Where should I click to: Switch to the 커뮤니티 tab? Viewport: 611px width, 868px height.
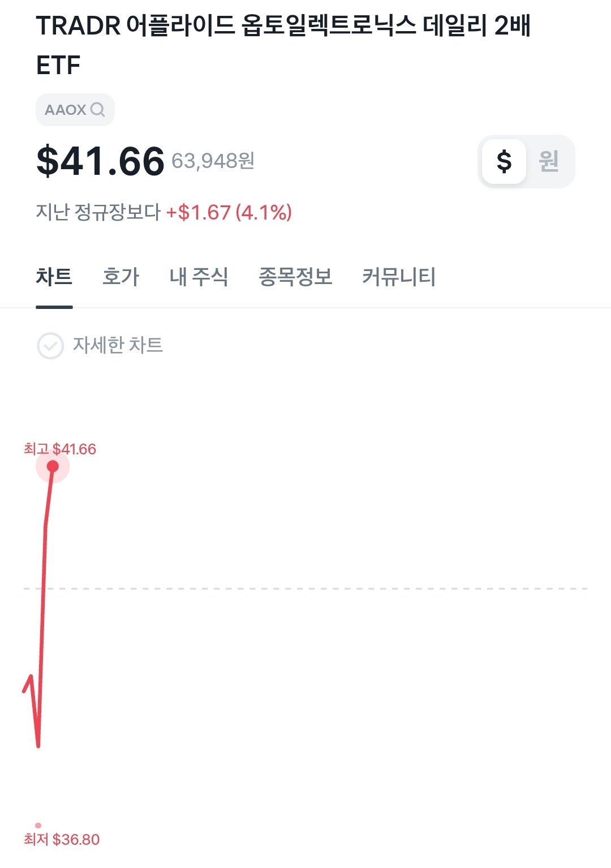pos(399,277)
